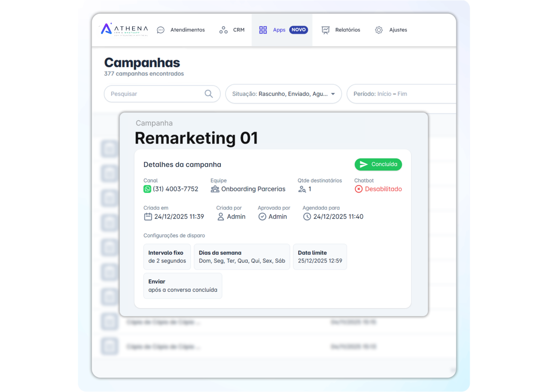
Task: Focus the Pesquisar search field
Action: [162, 94]
